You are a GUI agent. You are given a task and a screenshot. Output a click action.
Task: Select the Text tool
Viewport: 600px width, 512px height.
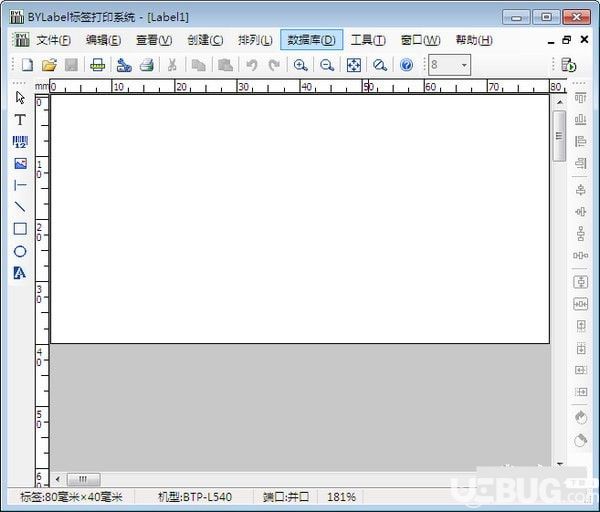tap(20, 120)
